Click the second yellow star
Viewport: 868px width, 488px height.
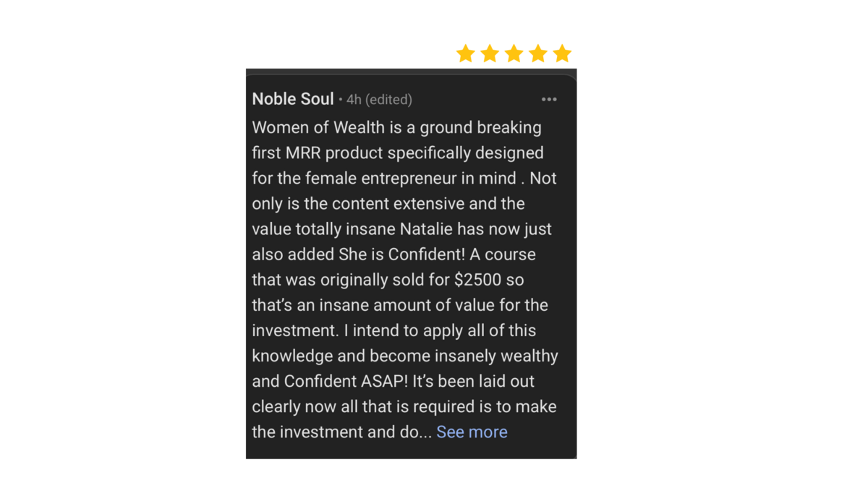(490, 53)
